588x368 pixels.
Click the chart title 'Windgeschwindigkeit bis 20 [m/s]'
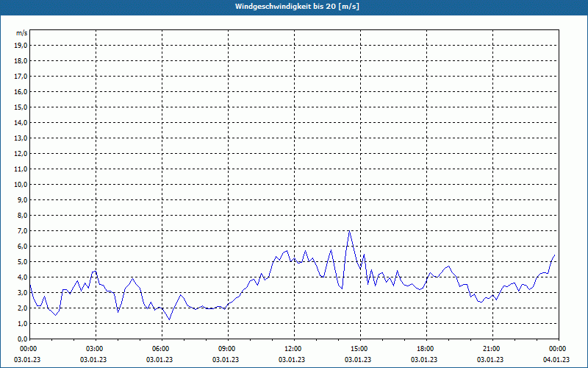coord(297,7)
